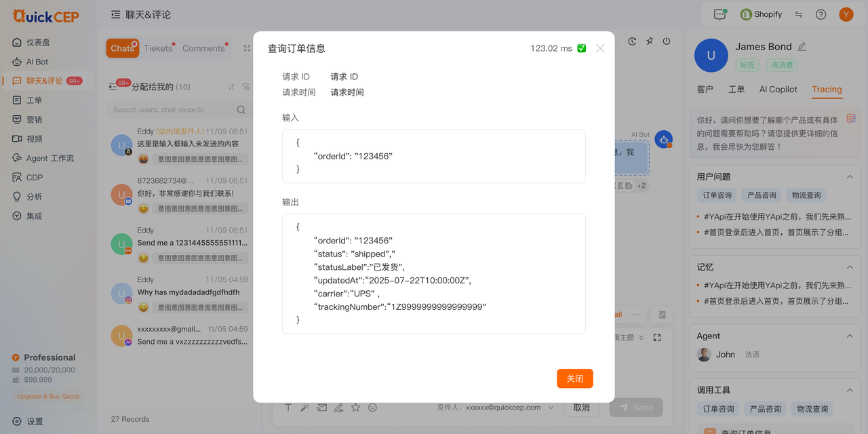
Task: Open the emoji picker in message toolbar
Action: pos(372,408)
